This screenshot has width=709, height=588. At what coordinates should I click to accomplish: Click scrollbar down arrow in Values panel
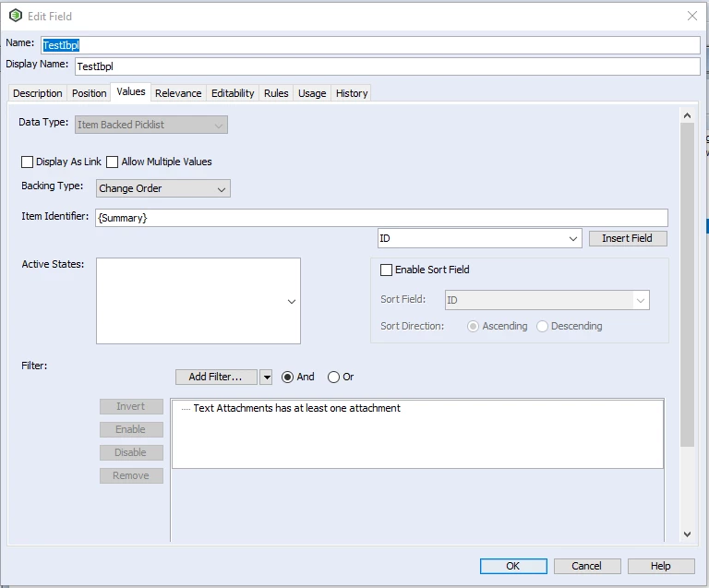pos(687,534)
